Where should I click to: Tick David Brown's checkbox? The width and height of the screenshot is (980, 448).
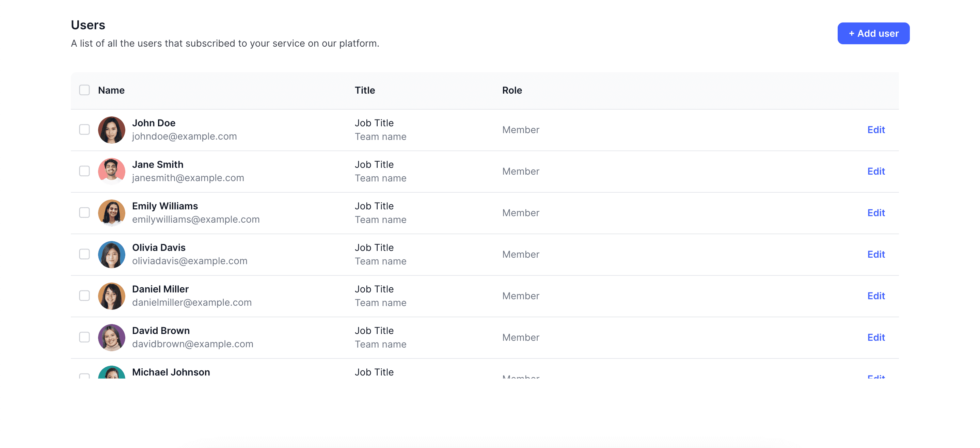tap(84, 337)
